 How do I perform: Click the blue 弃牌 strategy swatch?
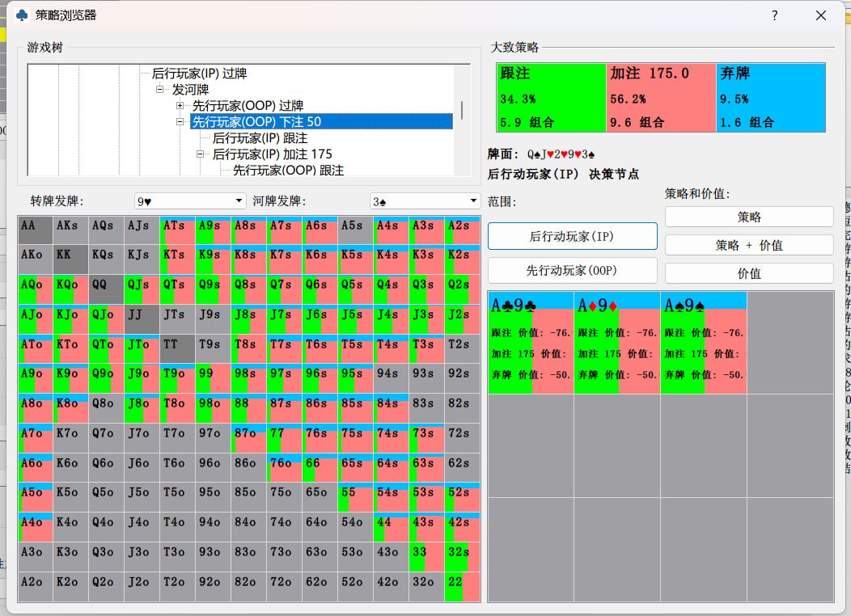click(x=769, y=98)
